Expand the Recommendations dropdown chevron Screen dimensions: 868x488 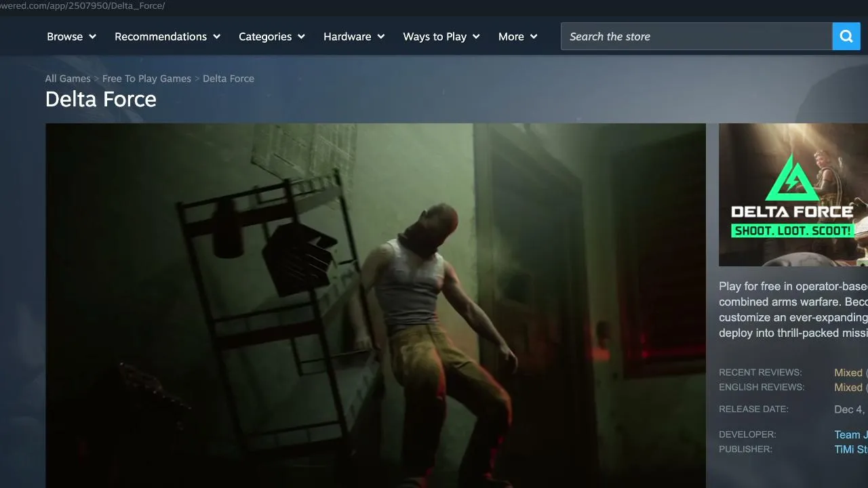(216, 37)
